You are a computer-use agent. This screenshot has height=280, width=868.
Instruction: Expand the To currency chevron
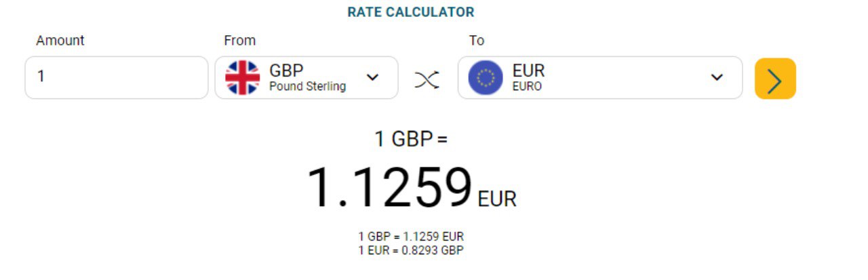point(717,77)
